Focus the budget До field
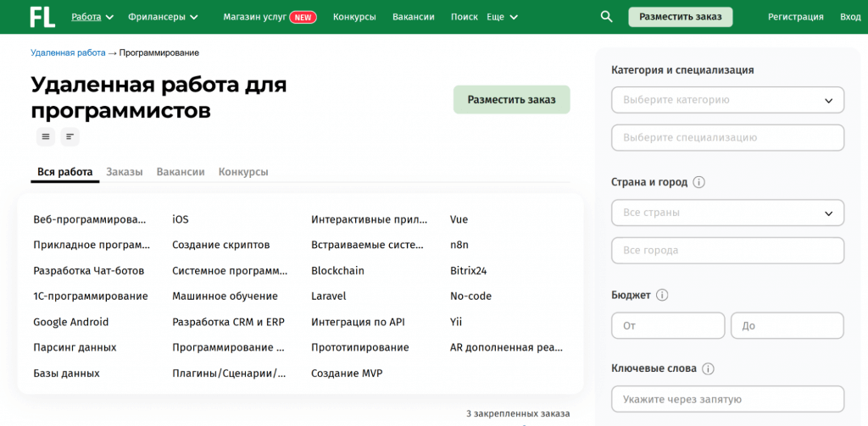This screenshot has width=868, height=426. coord(787,326)
